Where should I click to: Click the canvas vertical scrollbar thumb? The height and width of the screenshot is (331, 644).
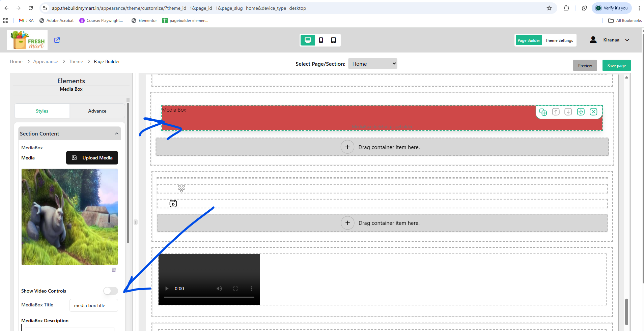click(626, 311)
